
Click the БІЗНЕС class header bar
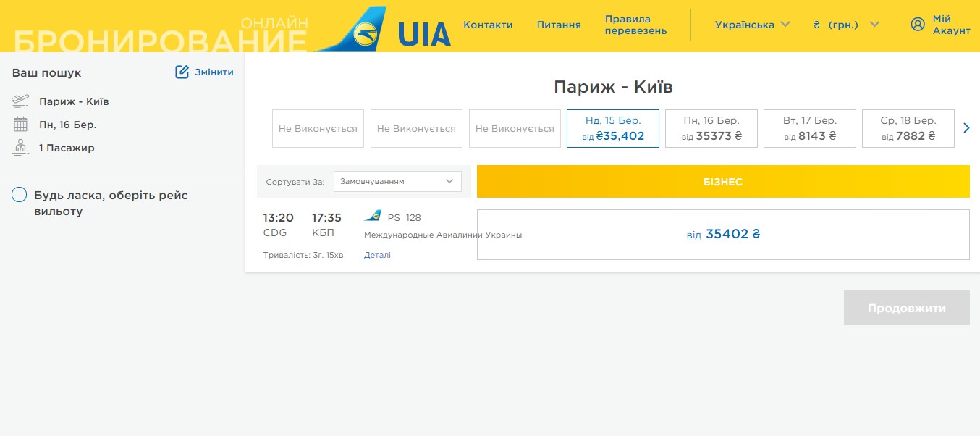722,182
